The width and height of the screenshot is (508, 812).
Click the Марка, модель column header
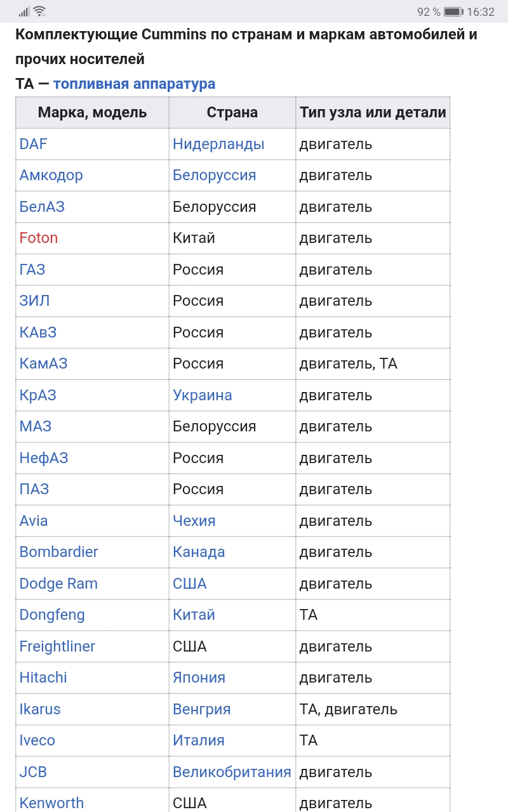pos(93,113)
